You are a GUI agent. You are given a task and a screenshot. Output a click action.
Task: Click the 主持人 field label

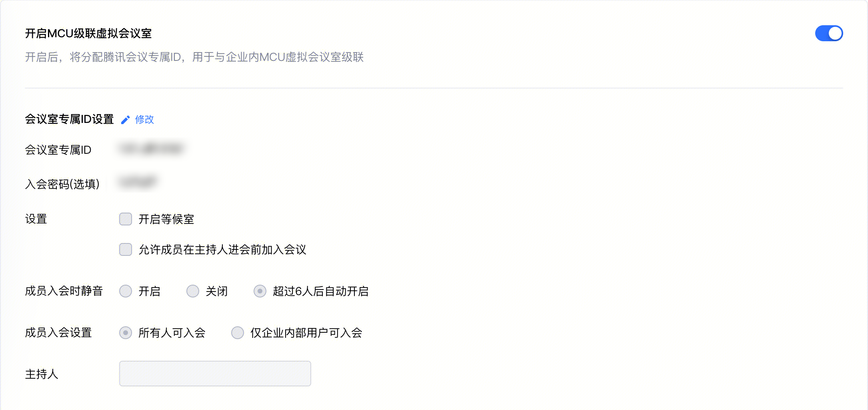pos(42,374)
